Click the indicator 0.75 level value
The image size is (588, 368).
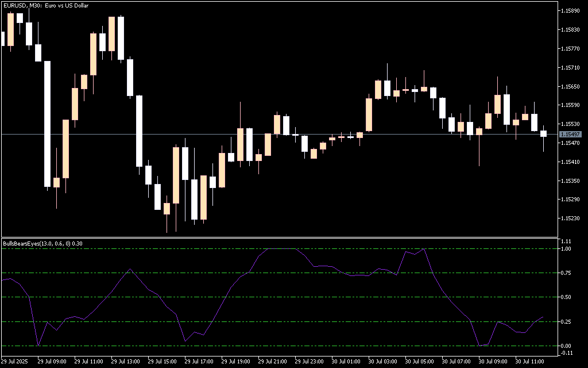click(x=566, y=273)
